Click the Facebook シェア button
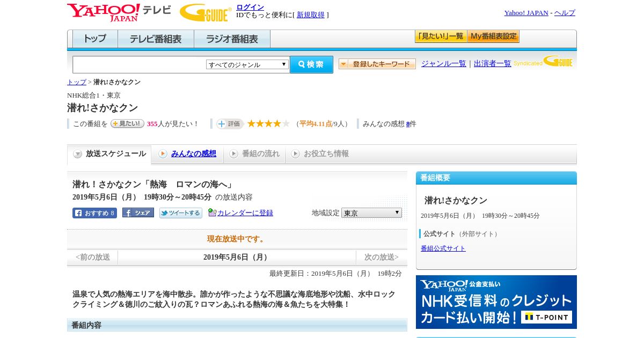The width and height of the screenshot is (644, 338). (x=138, y=213)
